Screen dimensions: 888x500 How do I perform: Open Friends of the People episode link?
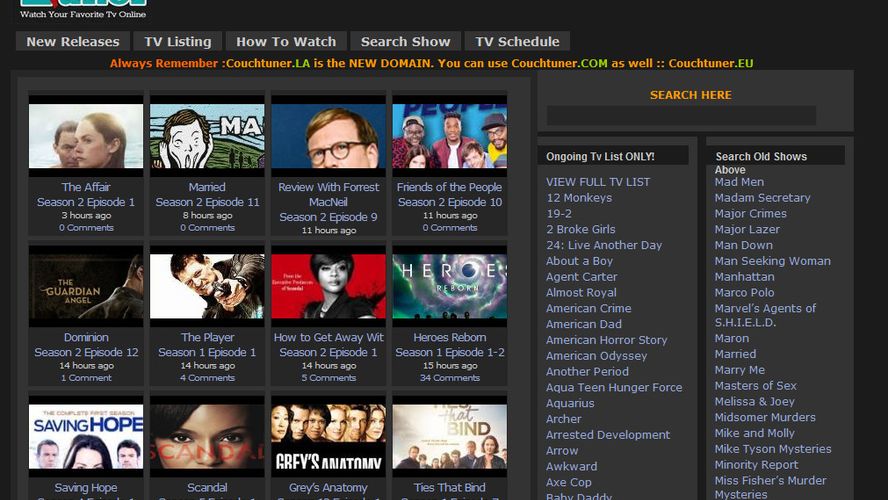[x=450, y=194]
